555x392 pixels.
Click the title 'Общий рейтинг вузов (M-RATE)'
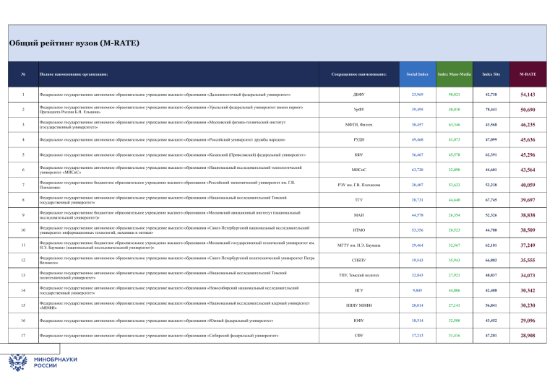point(74,43)
